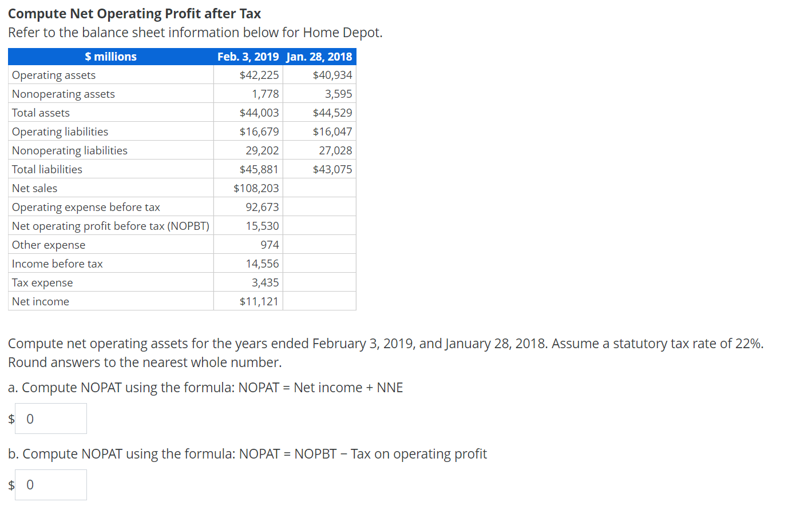Click the NOPAT input field under part b
This screenshot has height=506, width=812.
[x=50, y=484]
